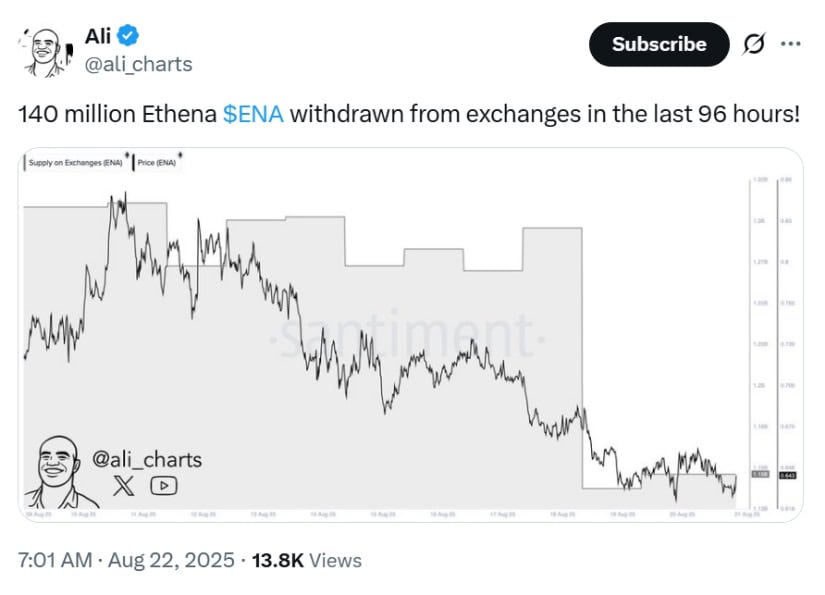
Task: Open Ali's profile picture
Action: 47,53
